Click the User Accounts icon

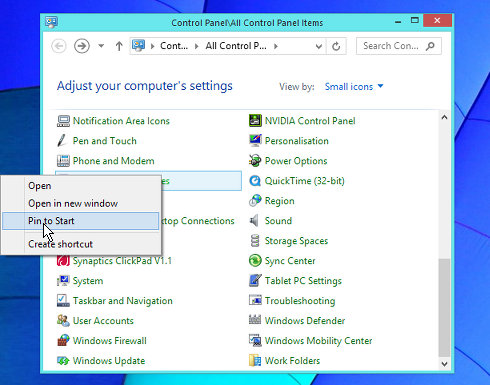[63, 321]
